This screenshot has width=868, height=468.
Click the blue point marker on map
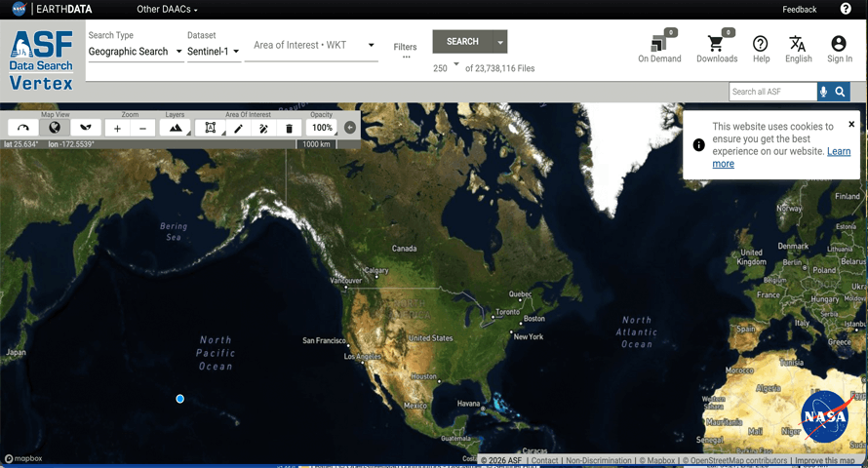179,399
